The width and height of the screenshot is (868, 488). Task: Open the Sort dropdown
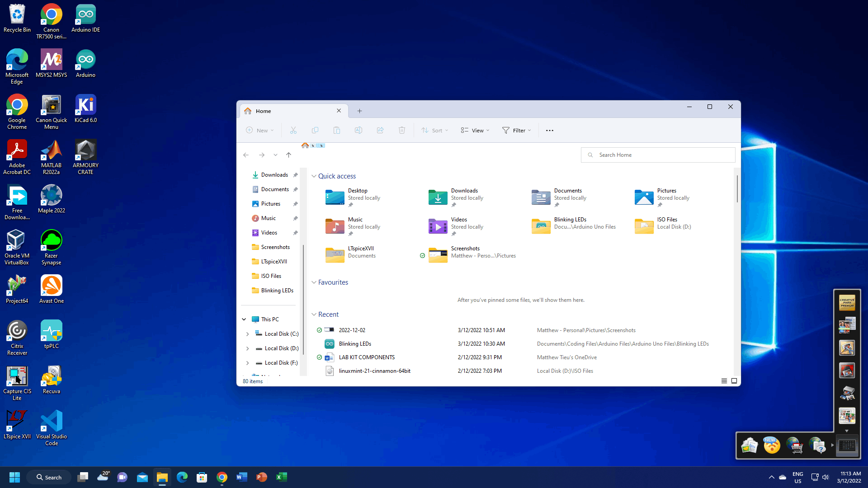tap(435, 130)
